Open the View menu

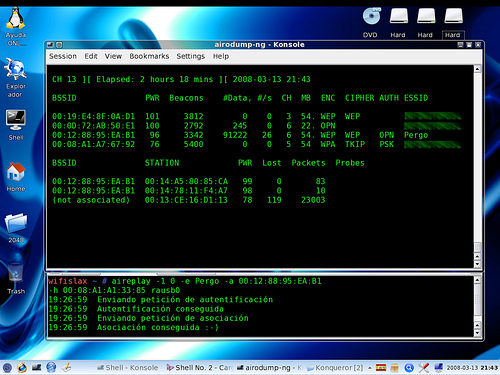[113, 56]
